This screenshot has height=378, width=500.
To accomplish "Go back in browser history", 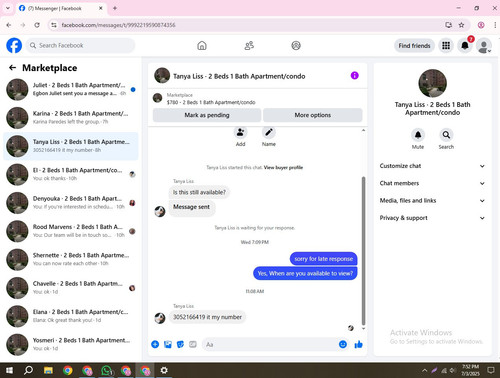I will point(9,25).
